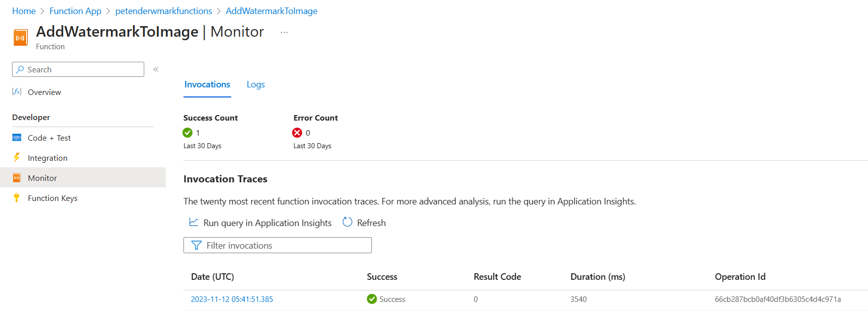Click the duration value 3540
Viewport: 868px width, 319px height.
[x=578, y=299]
